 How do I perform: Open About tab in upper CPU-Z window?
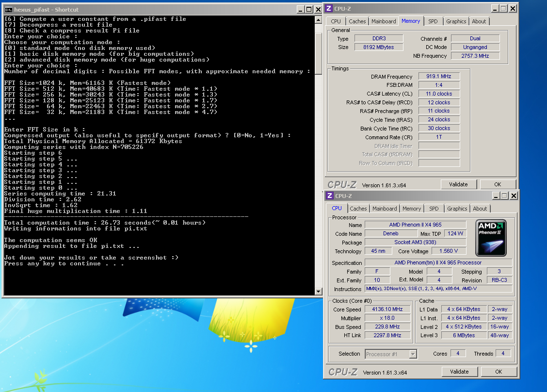(479, 21)
